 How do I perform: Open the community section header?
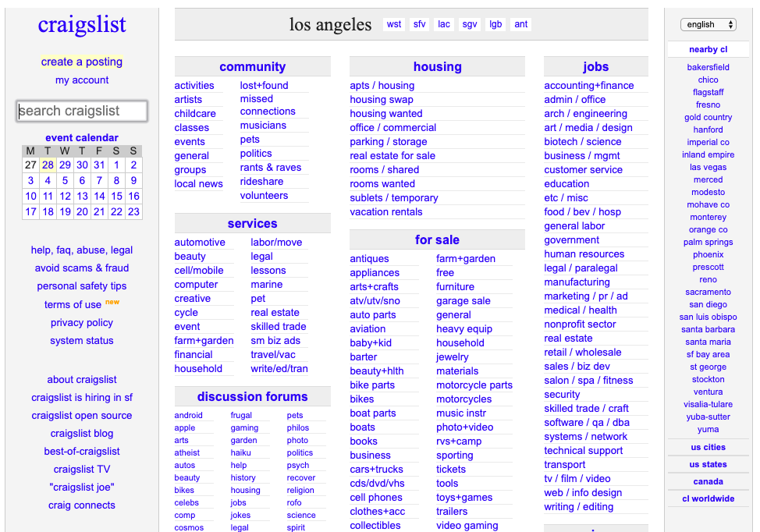coord(253,67)
